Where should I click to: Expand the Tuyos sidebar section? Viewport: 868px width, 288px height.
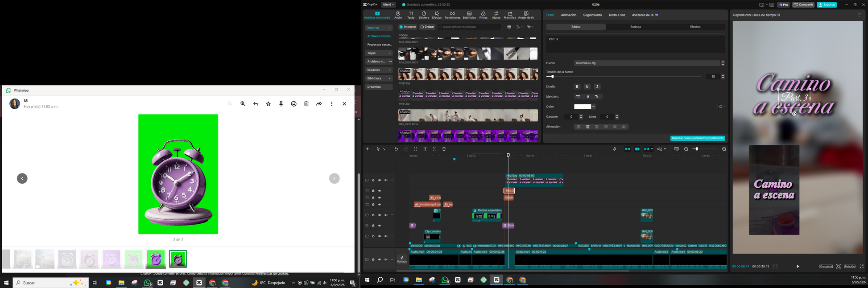[x=389, y=53]
